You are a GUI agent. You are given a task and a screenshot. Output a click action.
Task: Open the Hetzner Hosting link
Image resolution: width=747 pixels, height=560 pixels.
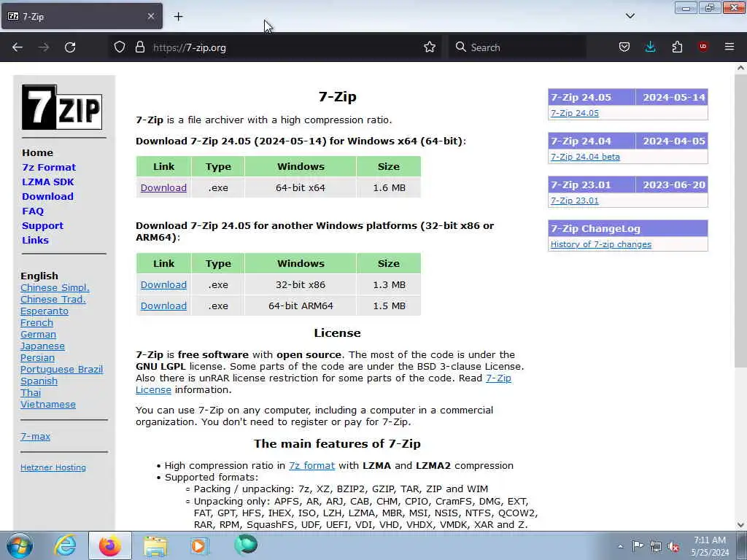point(53,467)
